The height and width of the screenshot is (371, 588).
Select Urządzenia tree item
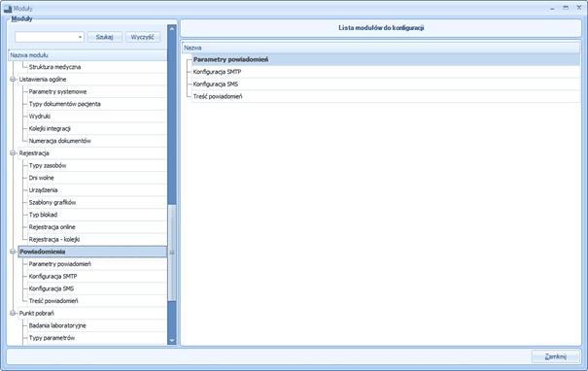43,190
